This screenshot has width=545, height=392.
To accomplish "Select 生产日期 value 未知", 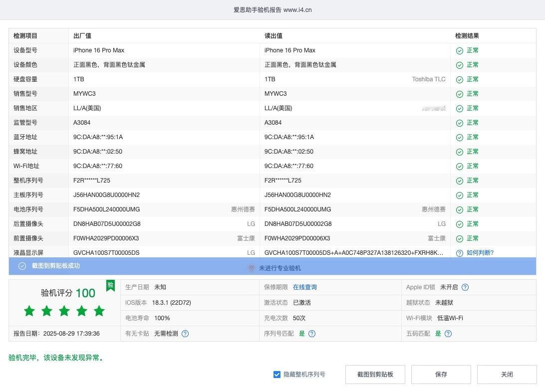I will tap(160, 287).
